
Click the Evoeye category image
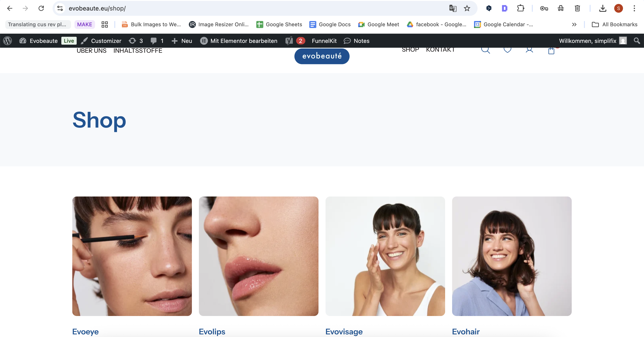tap(132, 256)
